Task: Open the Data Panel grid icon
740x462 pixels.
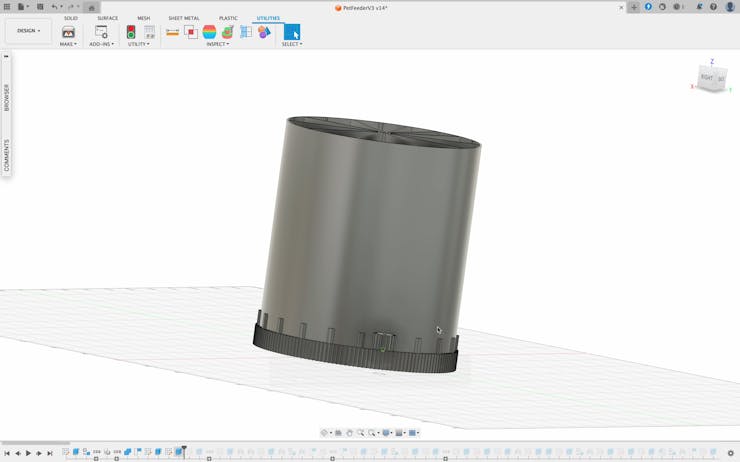Action: (x=7, y=7)
